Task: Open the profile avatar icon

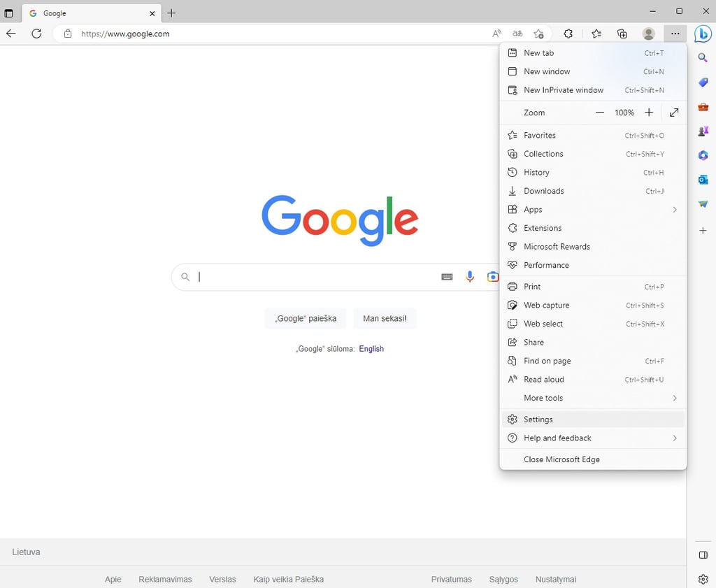Action: pos(648,34)
